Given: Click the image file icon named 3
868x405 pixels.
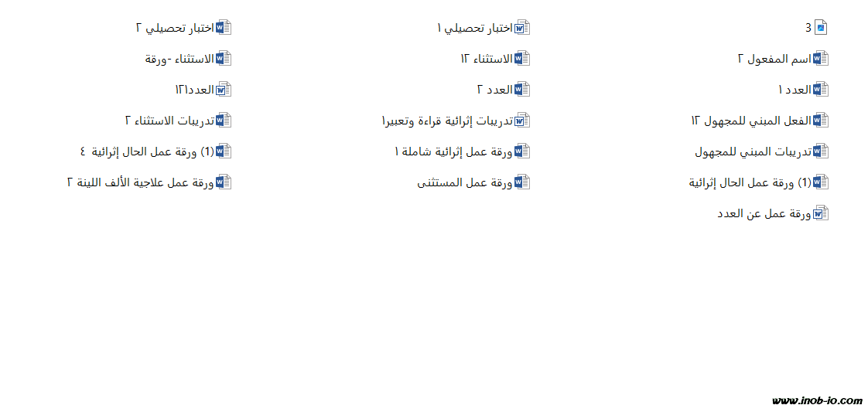Looking at the screenshot, I should [821, 28].
